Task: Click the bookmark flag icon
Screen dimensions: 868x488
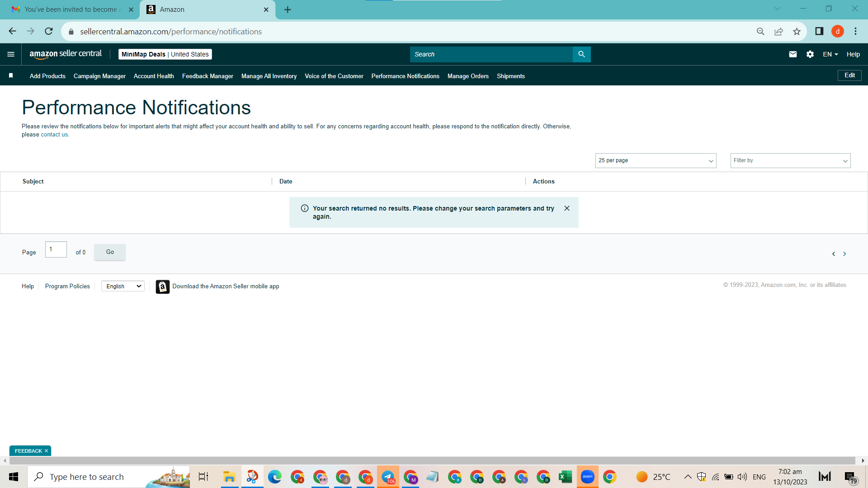Action: tap(11, 76)
